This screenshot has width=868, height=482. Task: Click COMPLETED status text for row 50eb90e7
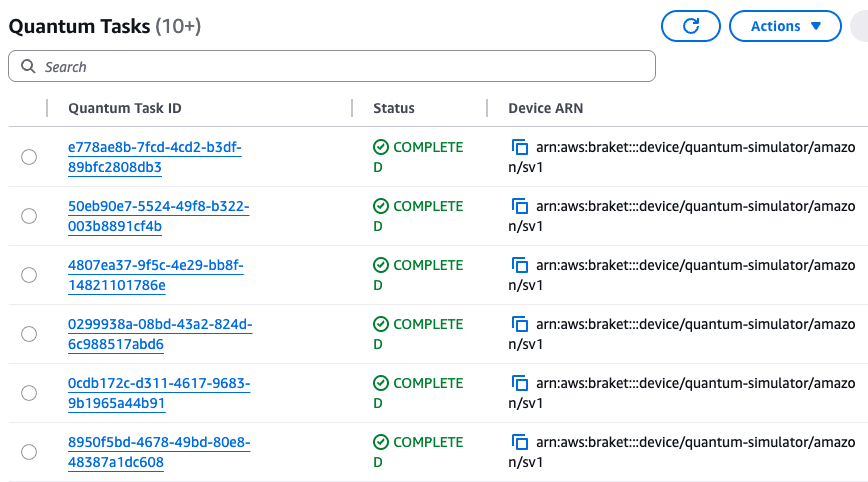pyautogui.click(x=418, y=216)
